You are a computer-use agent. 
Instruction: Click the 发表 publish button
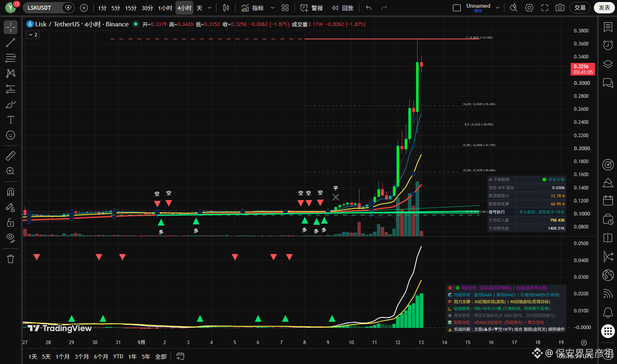604,8
